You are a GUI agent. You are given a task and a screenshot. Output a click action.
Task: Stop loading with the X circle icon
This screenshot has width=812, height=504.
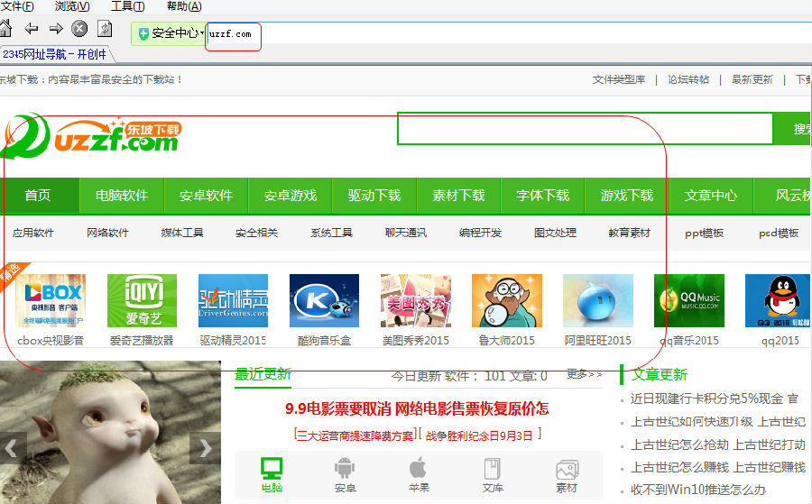79,29
